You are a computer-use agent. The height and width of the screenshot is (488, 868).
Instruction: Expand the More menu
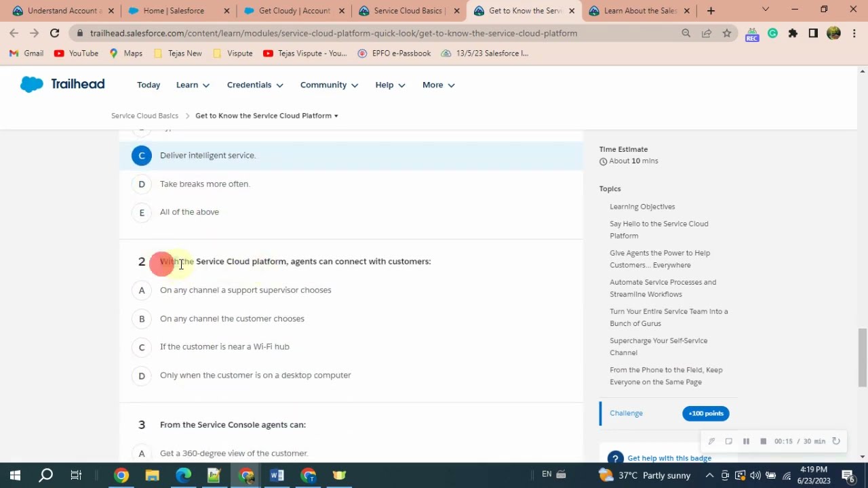point(438,85)
